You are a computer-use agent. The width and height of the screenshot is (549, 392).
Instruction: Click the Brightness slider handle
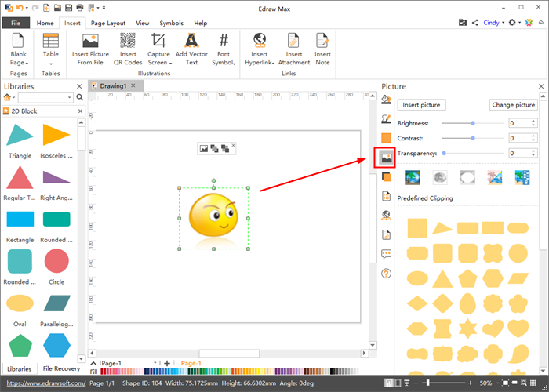pyautogui.click(x=473, y=123)
